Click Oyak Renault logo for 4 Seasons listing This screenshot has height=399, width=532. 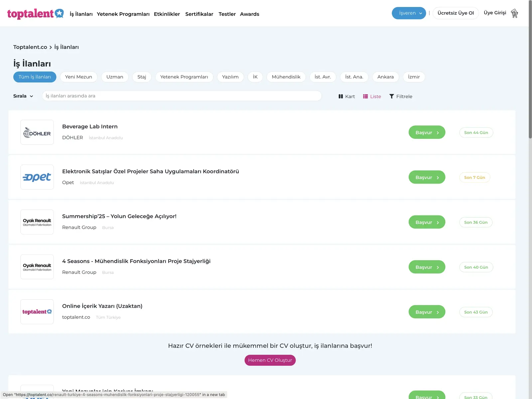pyautogui.click(x=37, y=267)
